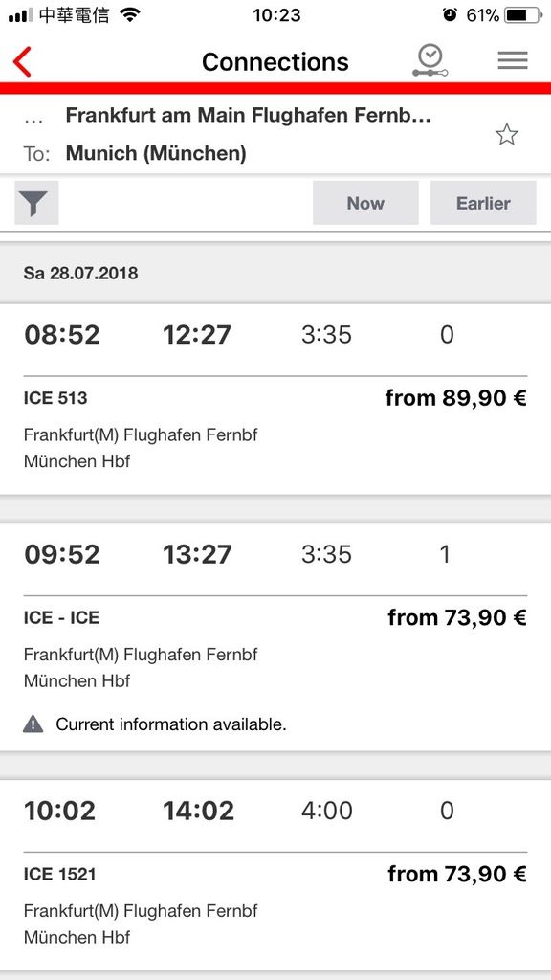Show connections departing Now
This screenshot has height=980, width=551.
[x=365, y=203]
